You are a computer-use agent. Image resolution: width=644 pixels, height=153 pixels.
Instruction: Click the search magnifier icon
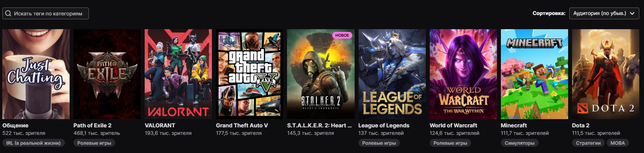coord(8,13)
